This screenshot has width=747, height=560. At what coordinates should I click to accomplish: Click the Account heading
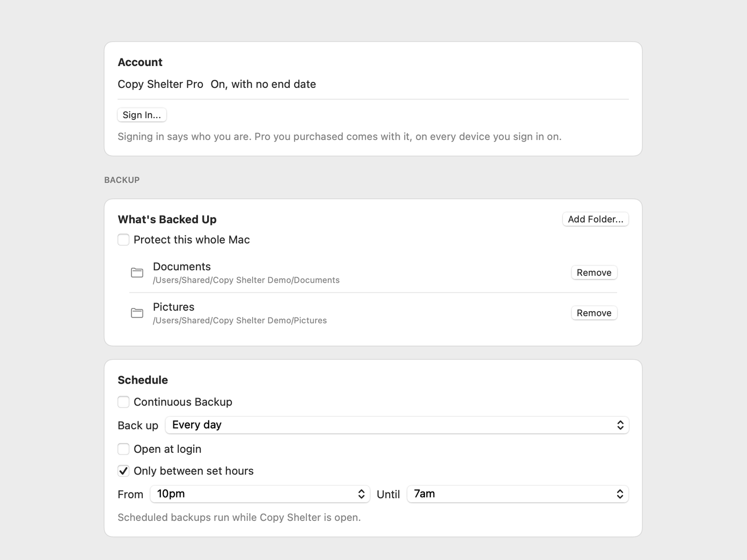point(140,62)
